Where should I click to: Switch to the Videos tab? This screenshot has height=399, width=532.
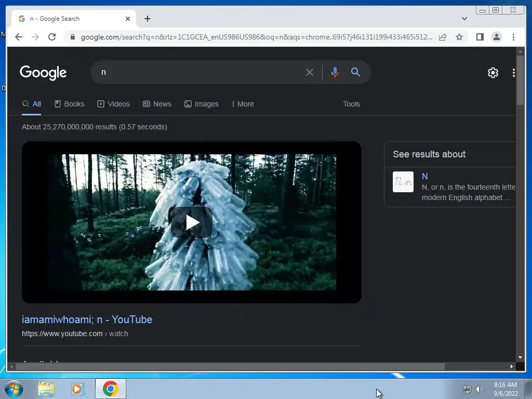coord(114,104)
